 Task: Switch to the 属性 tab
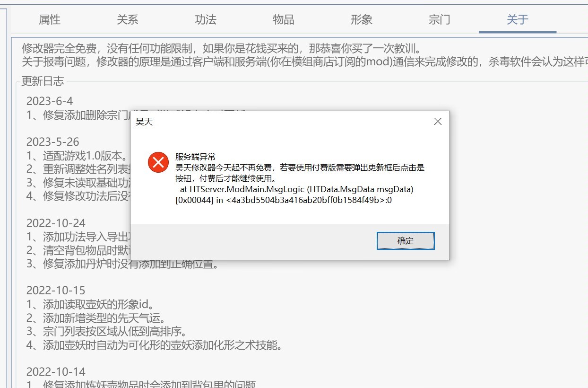[50, 20]
